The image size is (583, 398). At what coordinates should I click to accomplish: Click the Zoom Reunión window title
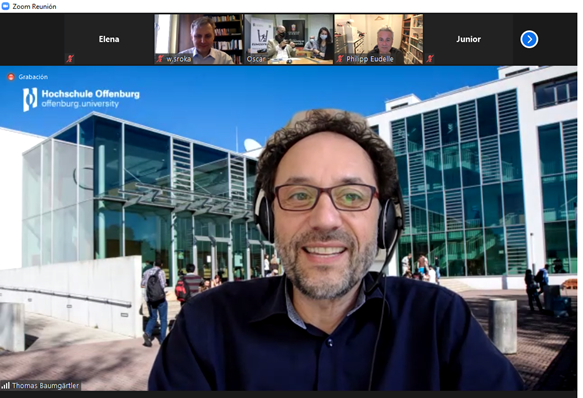[x=34, y=6]
